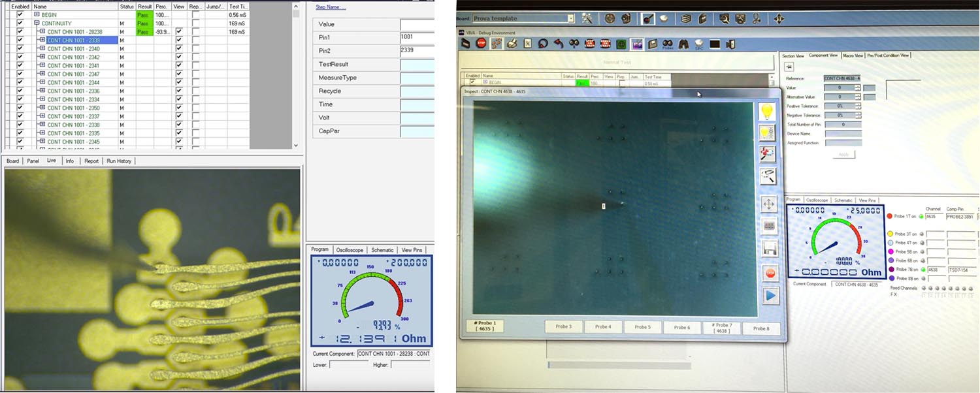
Task: Toggle Enabled checkbox for BEGIN row
Action: coord(20,14)
